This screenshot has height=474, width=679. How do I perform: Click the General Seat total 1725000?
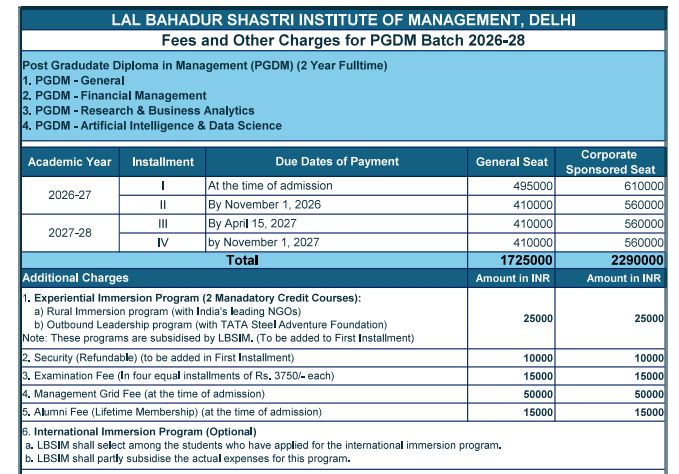(526, 260)
